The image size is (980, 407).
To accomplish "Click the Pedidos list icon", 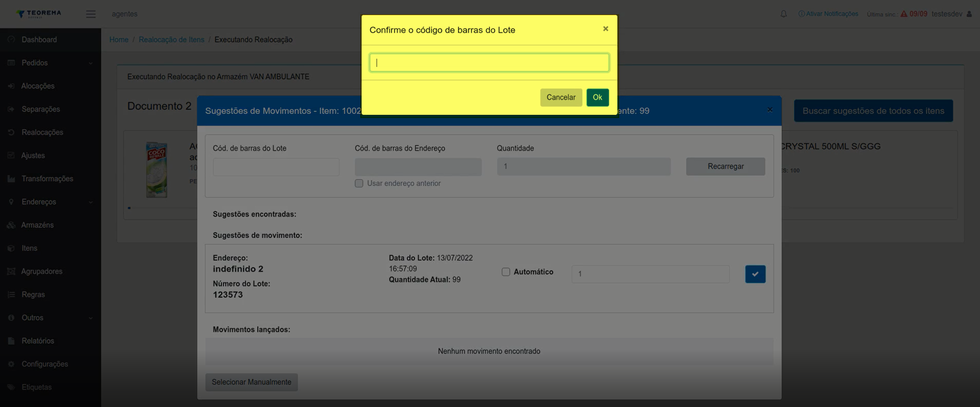I will pos(11,63).
